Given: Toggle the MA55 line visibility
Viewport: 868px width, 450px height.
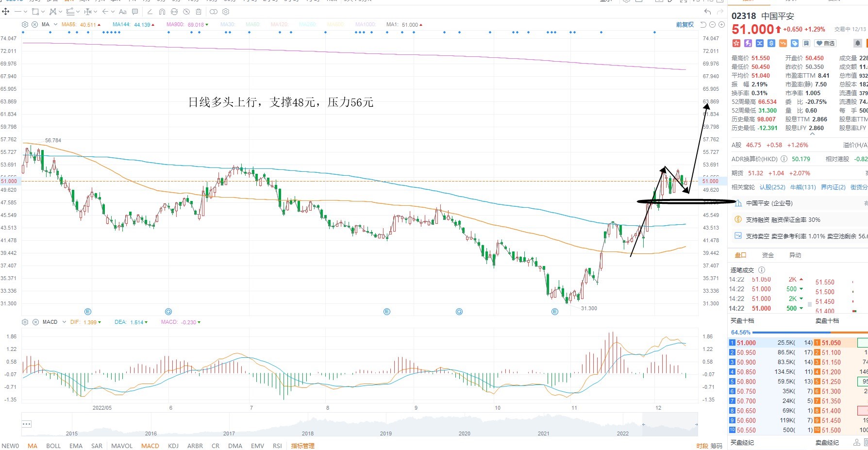Looking at the screenshot, I should (x=81, y=25).
